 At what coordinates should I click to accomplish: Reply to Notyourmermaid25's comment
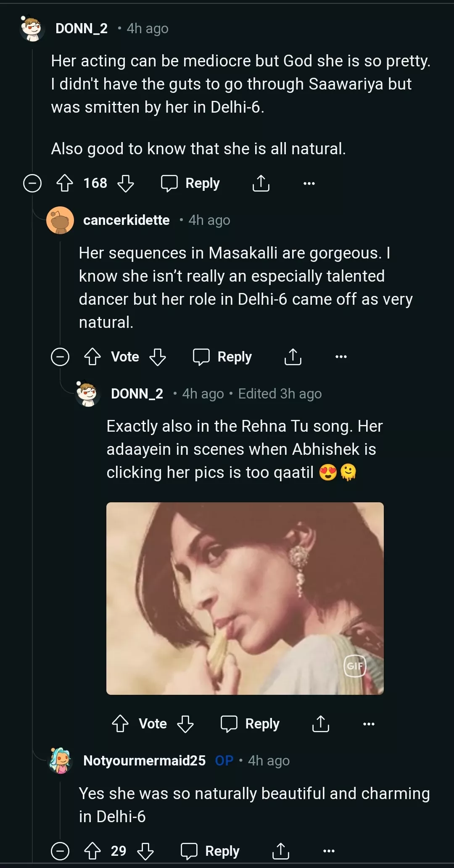[x=210, y=851]
